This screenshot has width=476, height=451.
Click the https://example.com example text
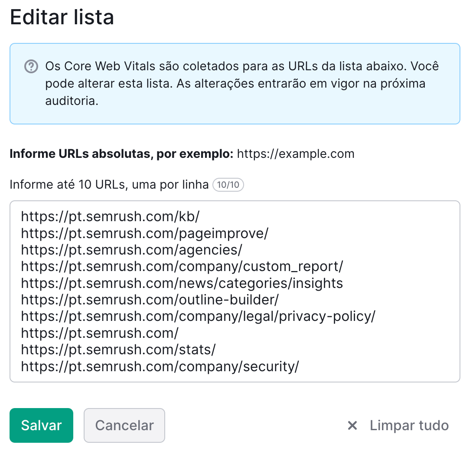294,154
